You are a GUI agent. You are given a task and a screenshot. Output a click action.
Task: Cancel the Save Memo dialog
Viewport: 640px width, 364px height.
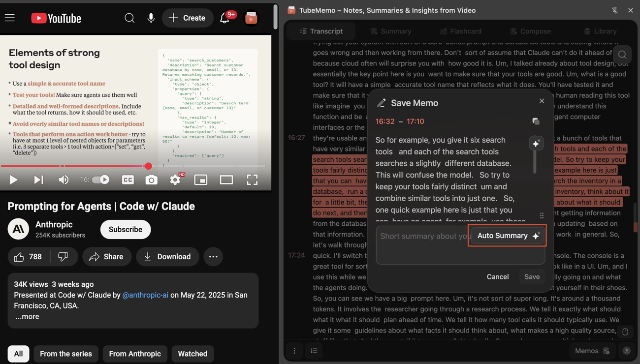(498, 277)
